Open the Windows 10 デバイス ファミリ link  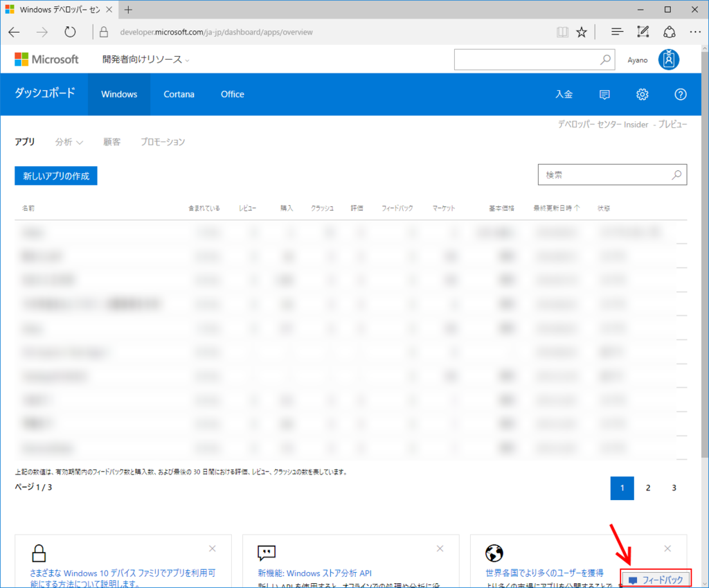[123, 578]
